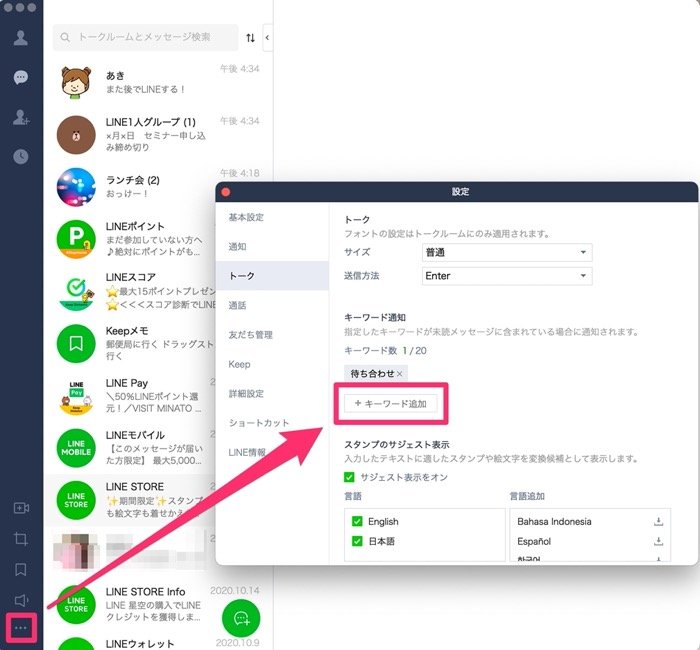Open the 送信方法 Enter dropdown

pos(507,276)
